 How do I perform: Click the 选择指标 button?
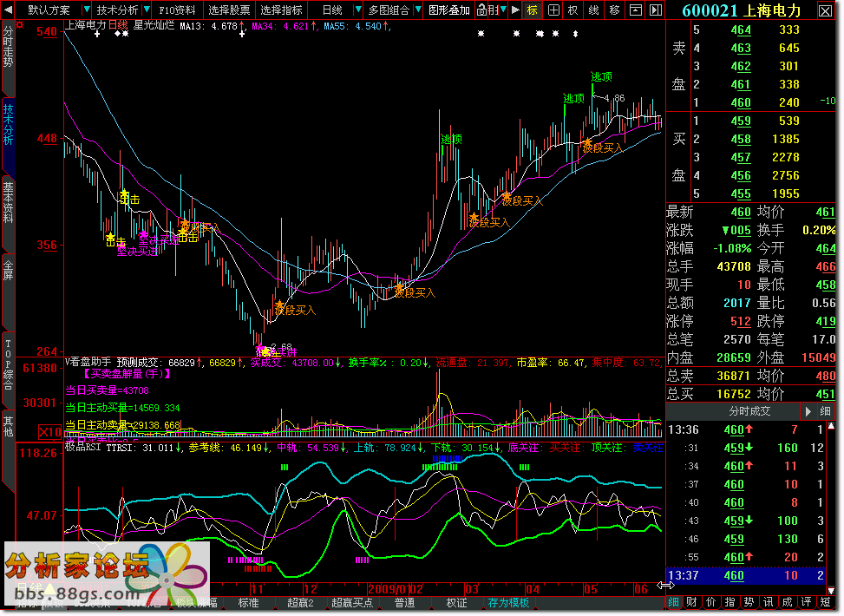click(282, 10)
